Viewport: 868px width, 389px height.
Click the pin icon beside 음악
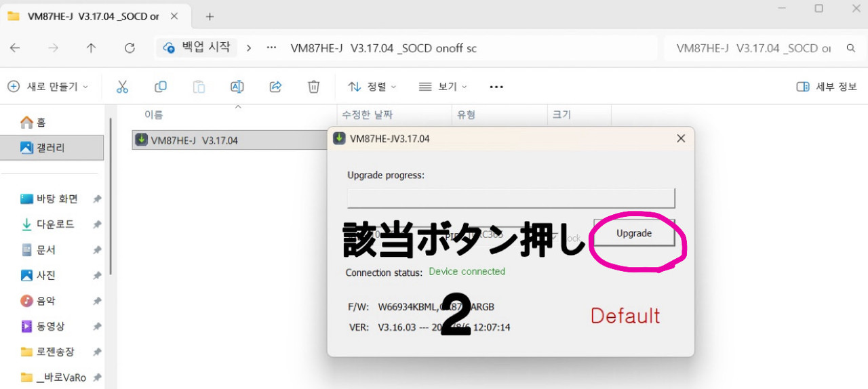tap(97, 301)
